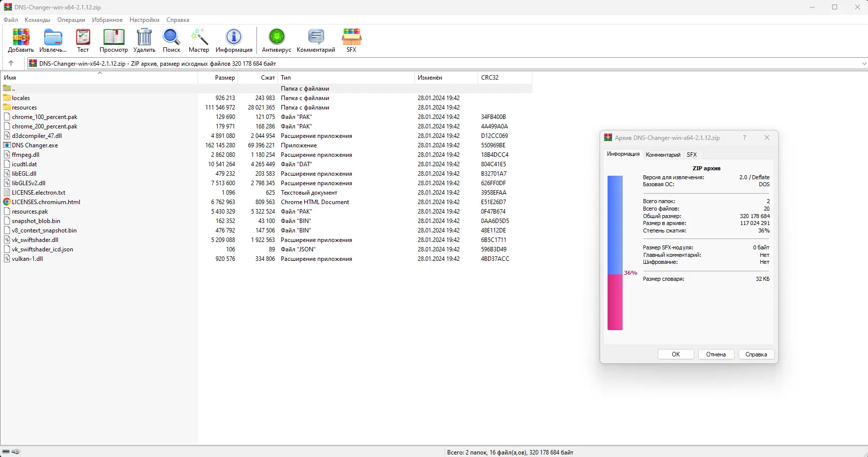The width and height of the screenshot is (868, 457).
Task: Click the Информация toolbar icon
Action: (x=234, y=37)
